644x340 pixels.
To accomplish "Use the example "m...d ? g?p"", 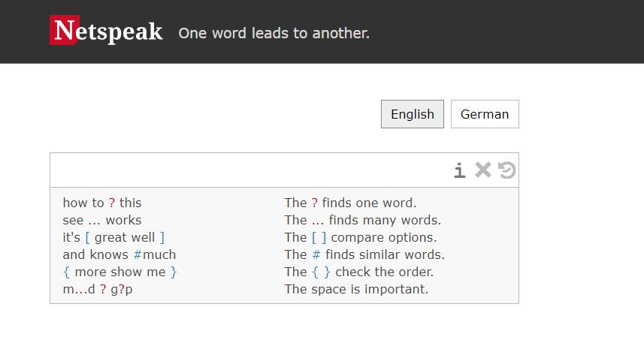I will [98, 289].
